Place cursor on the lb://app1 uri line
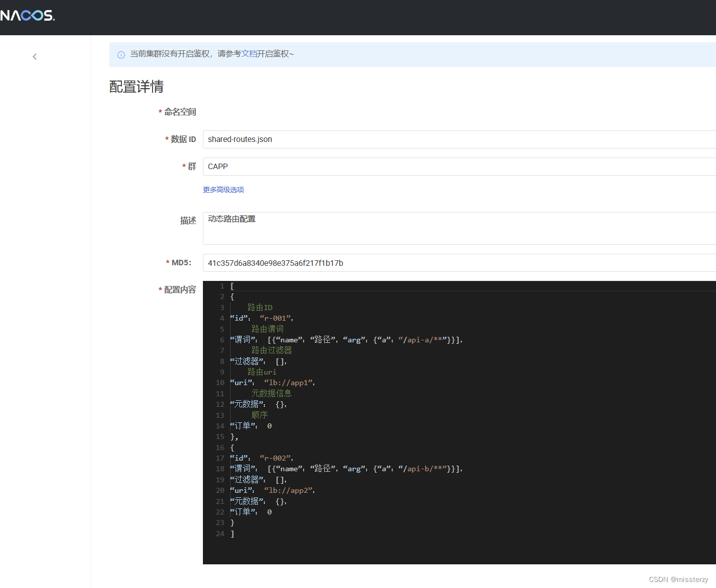The image size is (716, 588). (273, 383)
